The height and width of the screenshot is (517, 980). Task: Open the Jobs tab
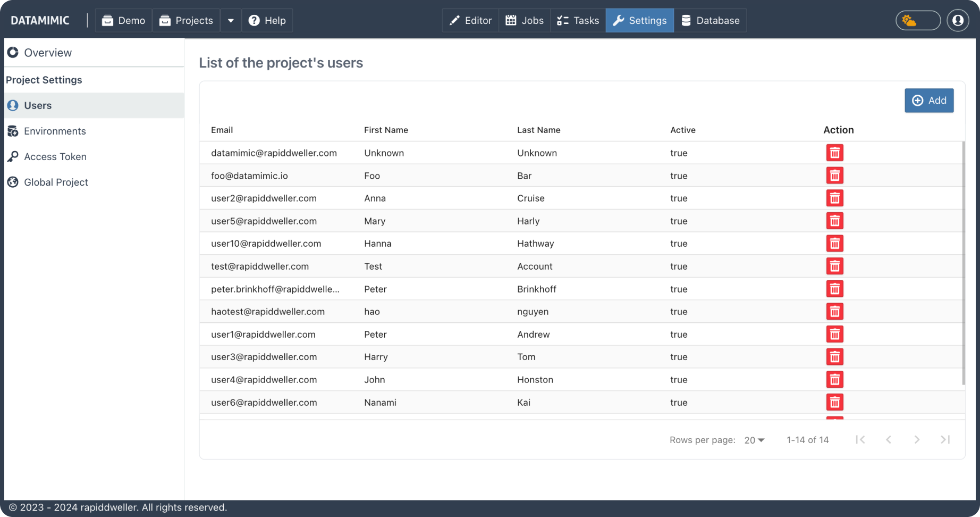[x=525, y=21]
